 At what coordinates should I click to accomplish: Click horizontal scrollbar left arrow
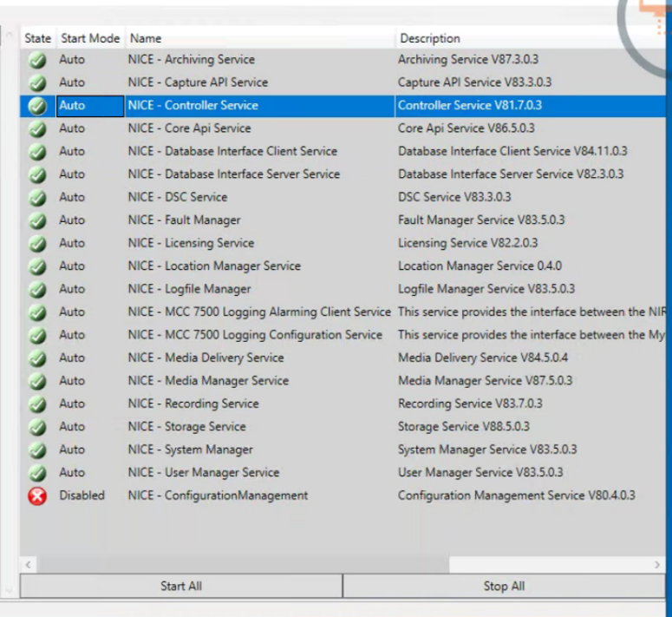(x=29, y=564)
